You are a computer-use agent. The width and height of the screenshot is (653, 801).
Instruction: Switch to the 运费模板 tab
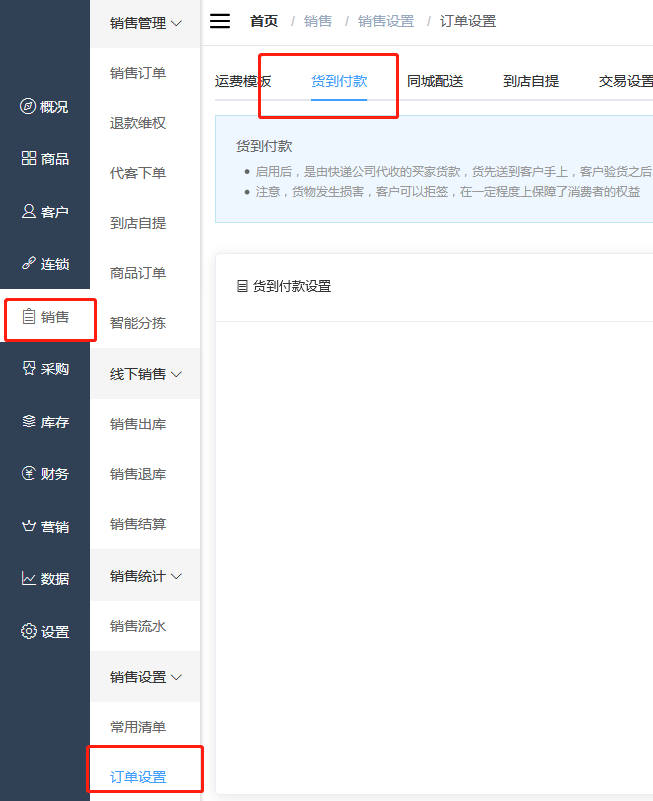243,81
